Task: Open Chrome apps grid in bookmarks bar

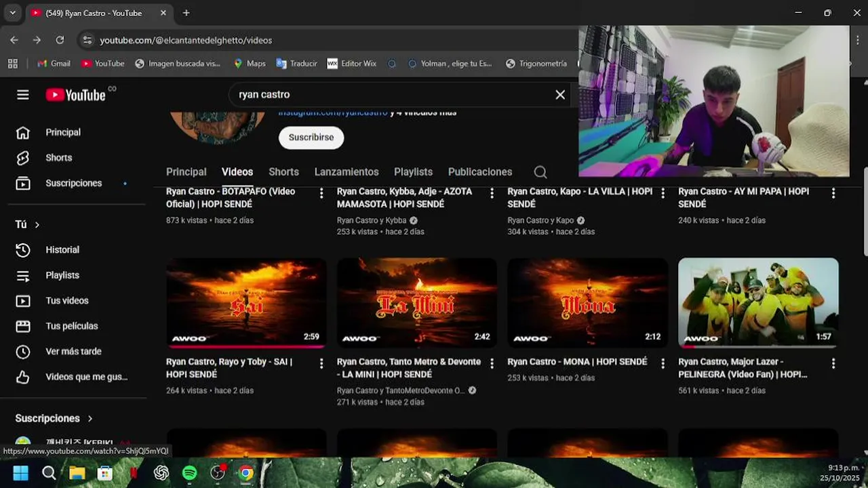Action: point(12,63)
